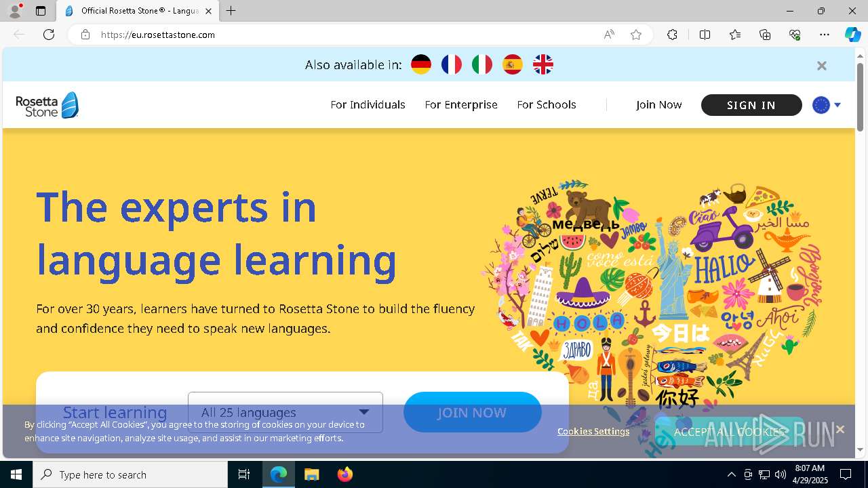Open the For Schools menu

point(547,104)
